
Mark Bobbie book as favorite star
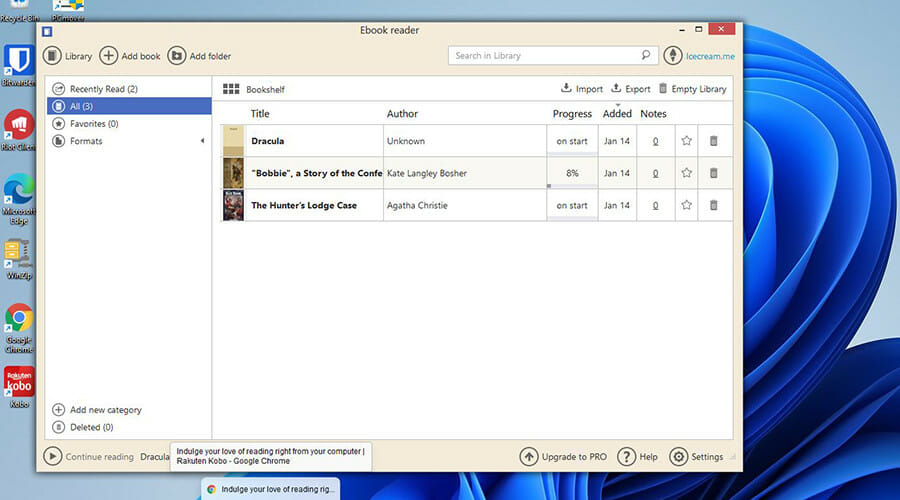point(686,173)
